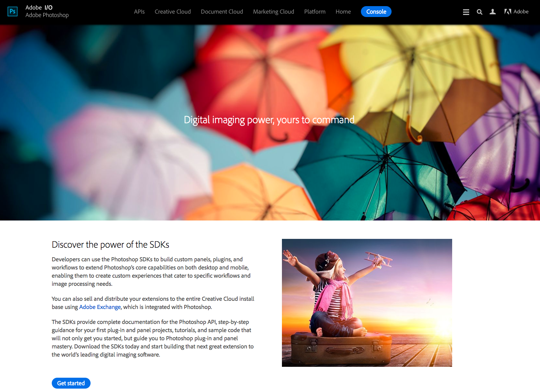This screenshot has height=392, width=540.
Task: Click the blue Console button
Action: [376, 12]
